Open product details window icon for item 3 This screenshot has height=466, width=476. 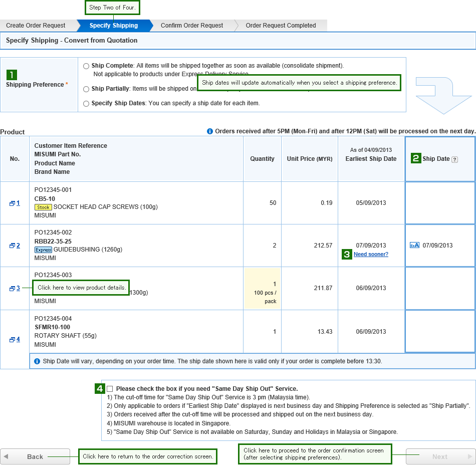[12, 289]
